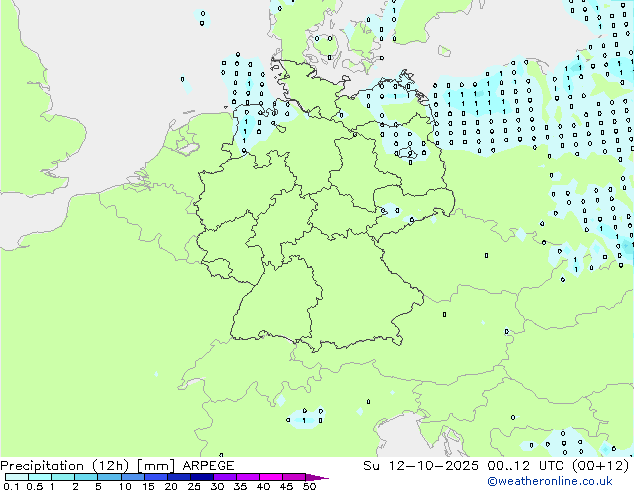Click the '20' legend label
Image resolution: width=634 pixels, height=490 pixels.
click(171, 486)
